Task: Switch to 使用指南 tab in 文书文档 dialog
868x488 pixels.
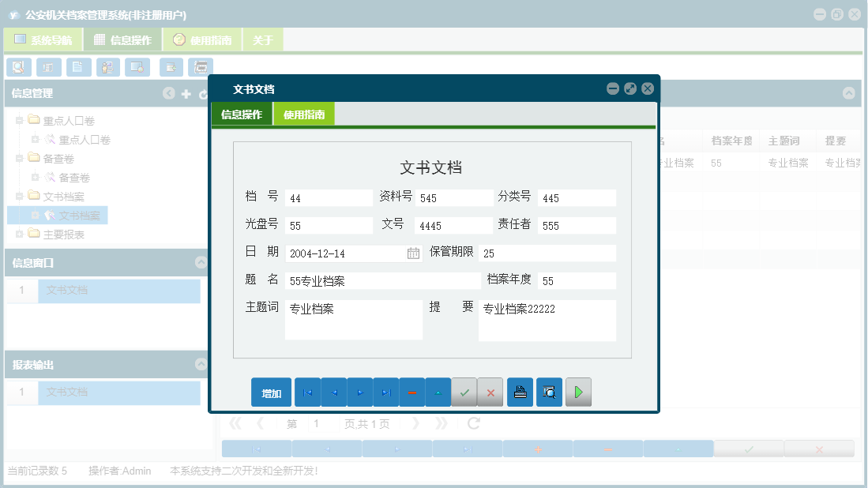Action: pos(304,114)
